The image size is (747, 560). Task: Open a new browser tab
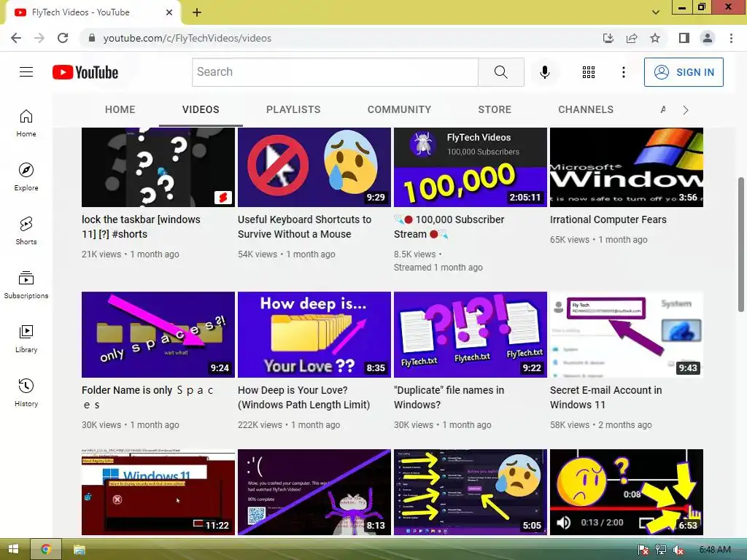(197, 12)
